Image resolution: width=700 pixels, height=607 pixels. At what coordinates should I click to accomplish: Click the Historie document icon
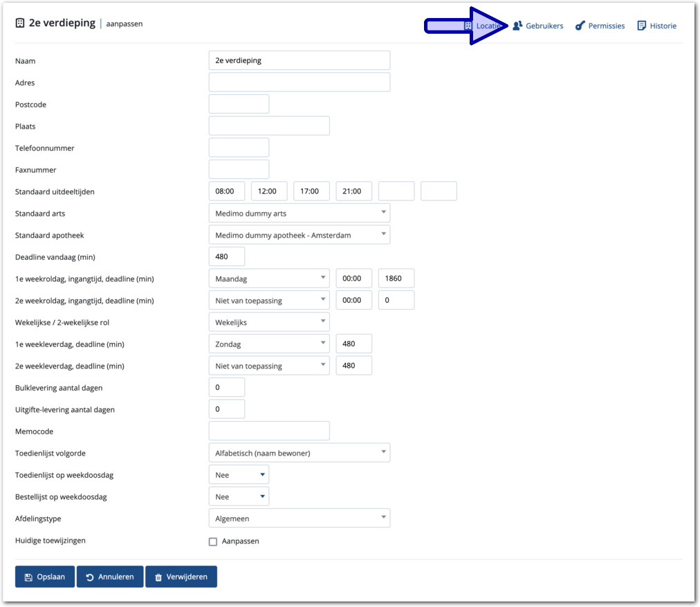[x=642, y=26]
